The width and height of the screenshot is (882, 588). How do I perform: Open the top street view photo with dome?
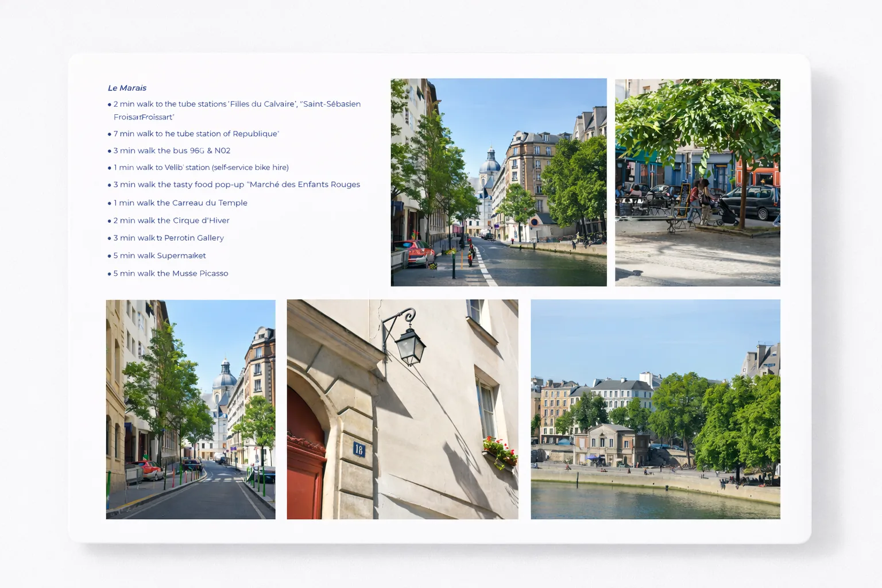pos(498,182)
